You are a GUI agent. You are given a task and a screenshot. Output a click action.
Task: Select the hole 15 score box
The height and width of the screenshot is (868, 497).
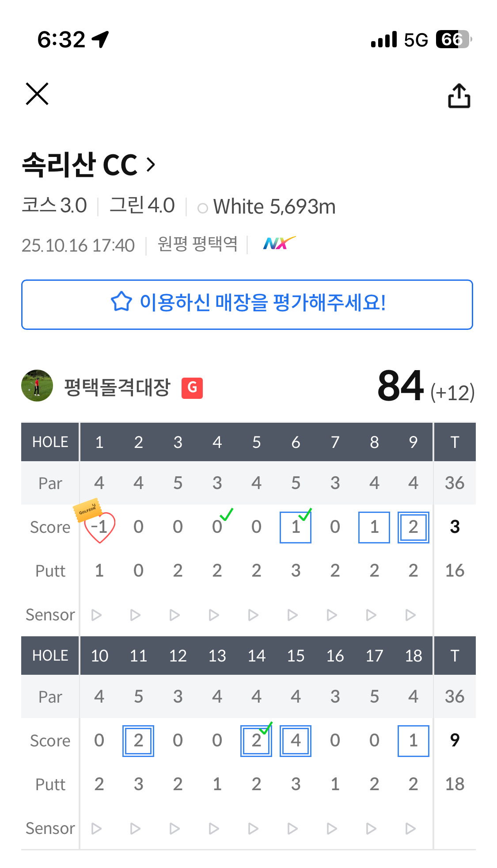coord(296,741)
